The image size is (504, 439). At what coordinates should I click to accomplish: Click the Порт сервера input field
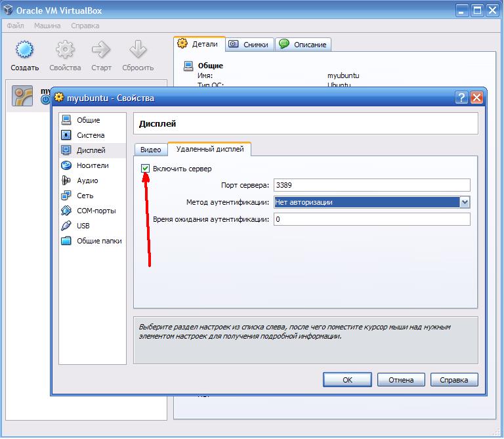372,185
